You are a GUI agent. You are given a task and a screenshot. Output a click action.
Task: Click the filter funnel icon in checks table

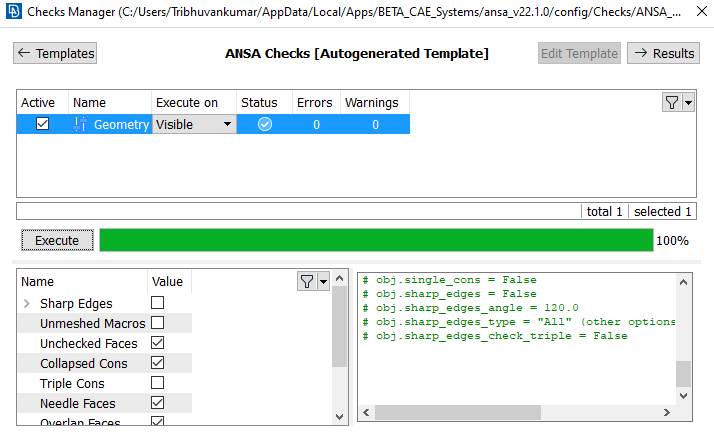(672, 102)
